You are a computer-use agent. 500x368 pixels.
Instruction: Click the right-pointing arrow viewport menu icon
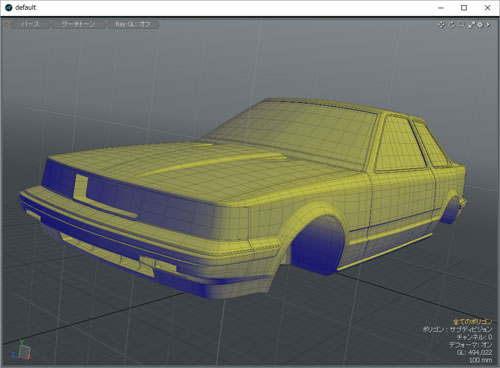pyautogui.click(x=488, y=25)
